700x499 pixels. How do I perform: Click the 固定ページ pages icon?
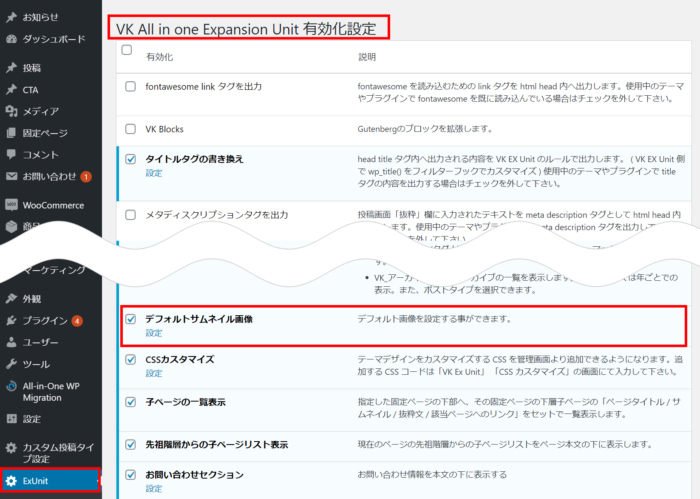coord(11,133)
